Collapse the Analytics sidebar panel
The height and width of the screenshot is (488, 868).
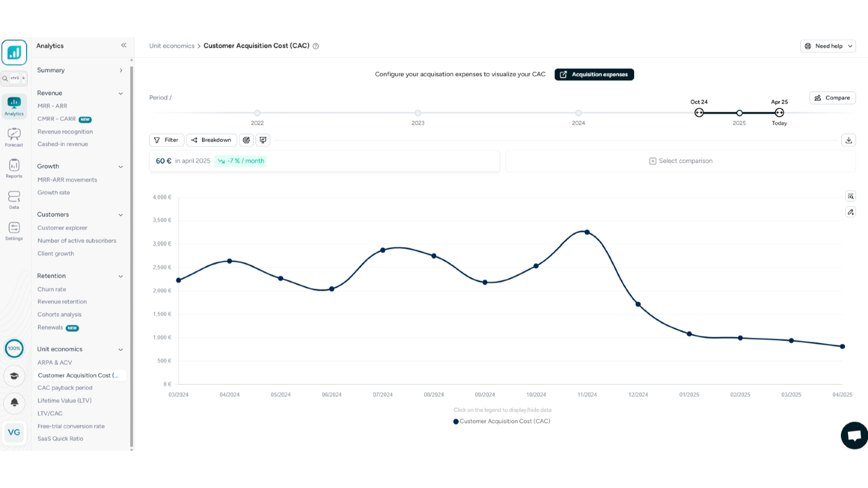124,46
